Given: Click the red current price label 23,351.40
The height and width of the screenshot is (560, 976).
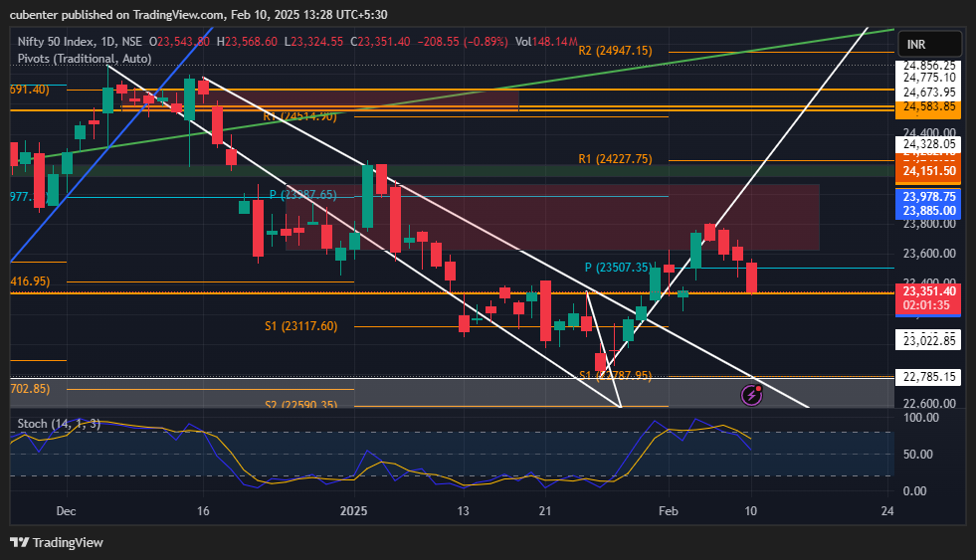Looking at the screenshot, I should (x=929, y=290).
